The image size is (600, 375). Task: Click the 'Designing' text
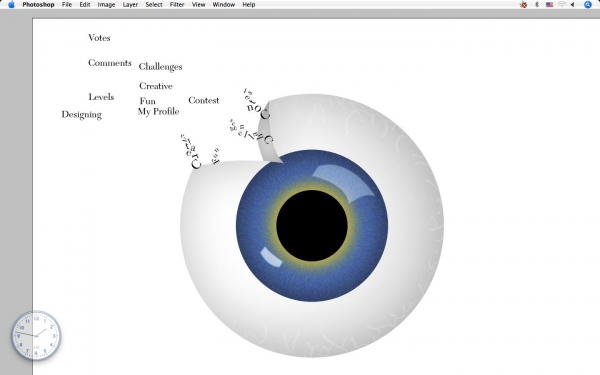[82, 115]
